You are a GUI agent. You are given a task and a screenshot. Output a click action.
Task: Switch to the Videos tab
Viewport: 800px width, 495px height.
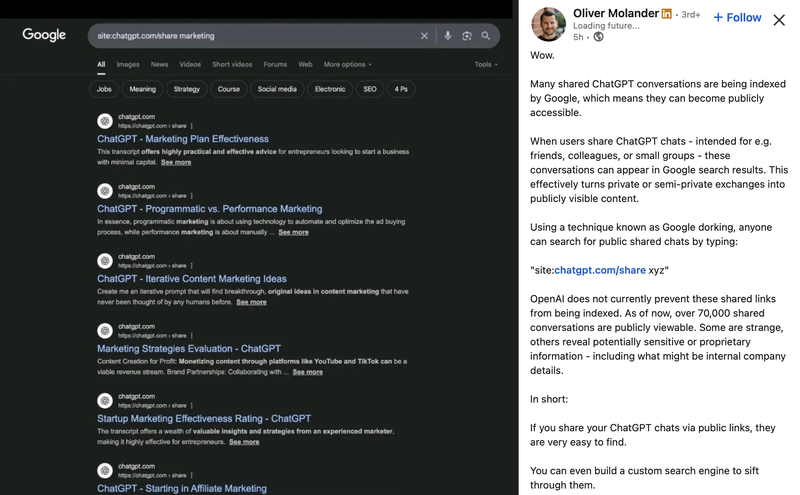pyautogui.click(x=190, y=64)
